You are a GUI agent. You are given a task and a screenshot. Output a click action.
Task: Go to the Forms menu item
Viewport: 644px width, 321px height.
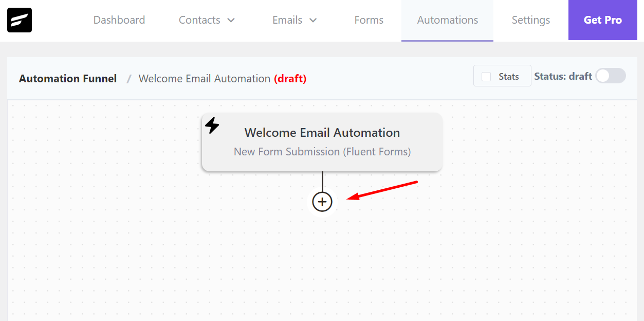click(x=368, y=20)
